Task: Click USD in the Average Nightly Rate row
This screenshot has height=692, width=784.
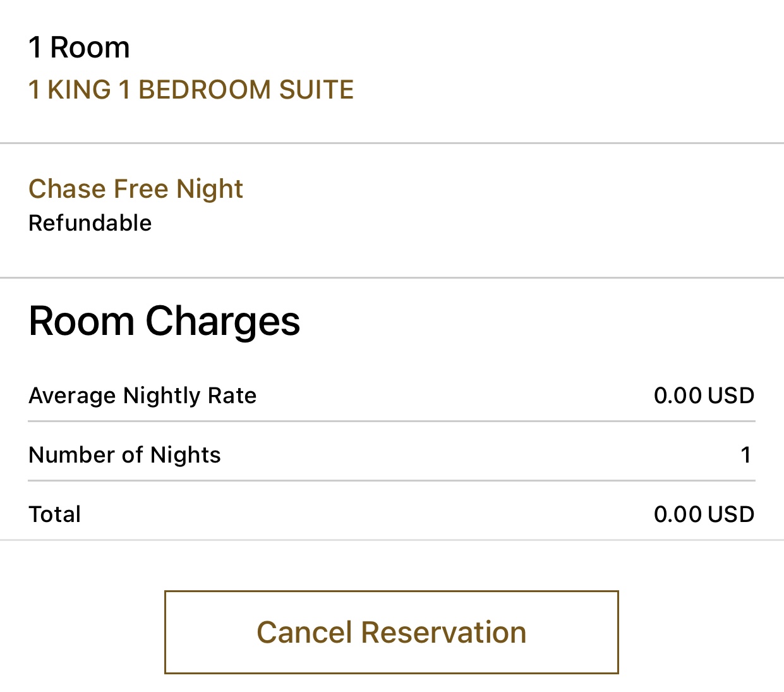Action: click(731, 396)
